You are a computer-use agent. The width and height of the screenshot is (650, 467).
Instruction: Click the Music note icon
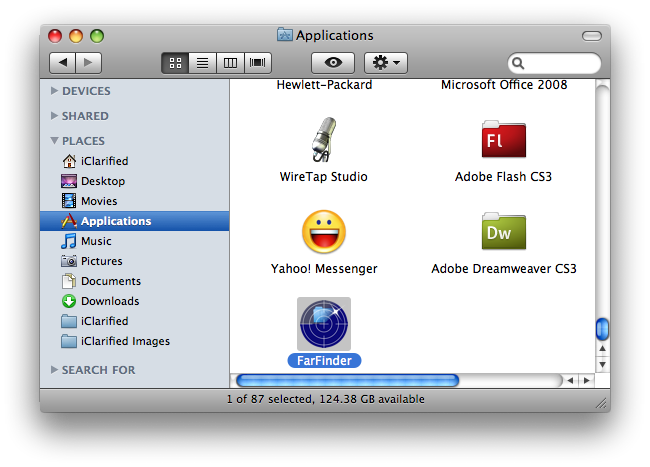(x=69, y=241)
